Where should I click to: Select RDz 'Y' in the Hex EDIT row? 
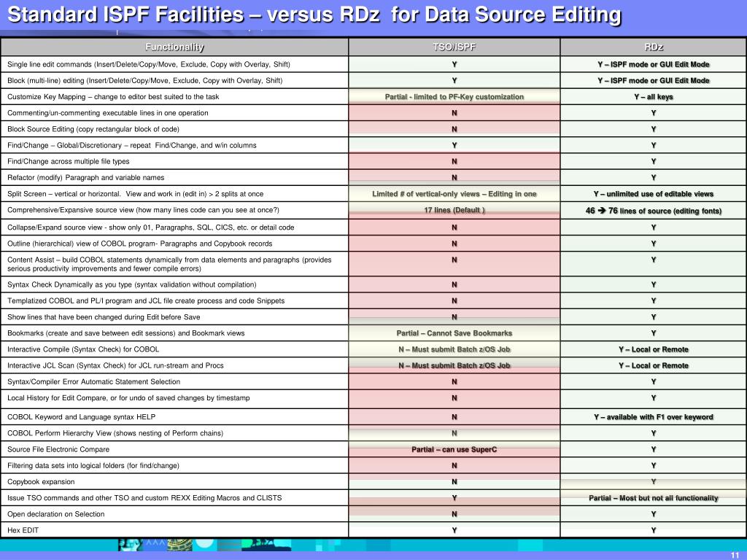click(653, 531)
